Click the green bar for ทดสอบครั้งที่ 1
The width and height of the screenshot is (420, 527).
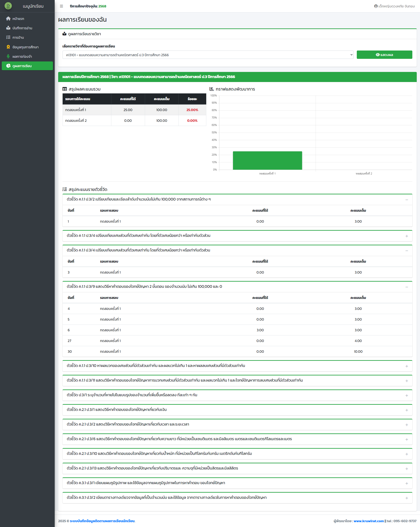point(267,160)
